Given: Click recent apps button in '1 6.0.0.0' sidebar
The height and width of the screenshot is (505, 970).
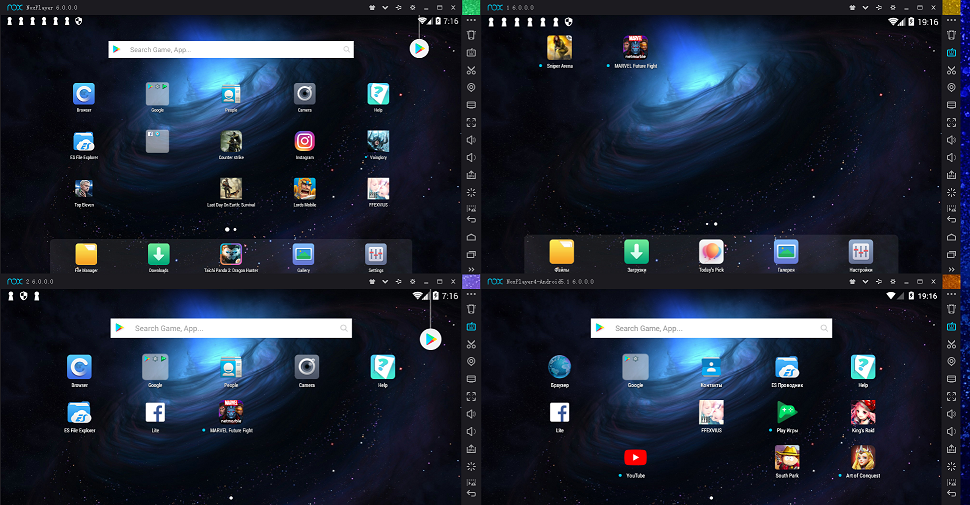Looking at the screenshot, I should 951,254.
